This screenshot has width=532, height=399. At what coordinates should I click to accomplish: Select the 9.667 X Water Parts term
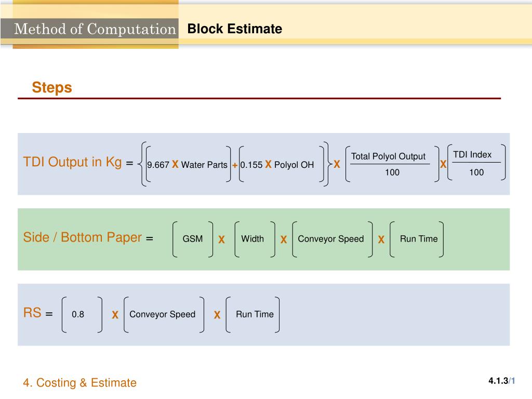pyautogui.click(x=187, y=165)
